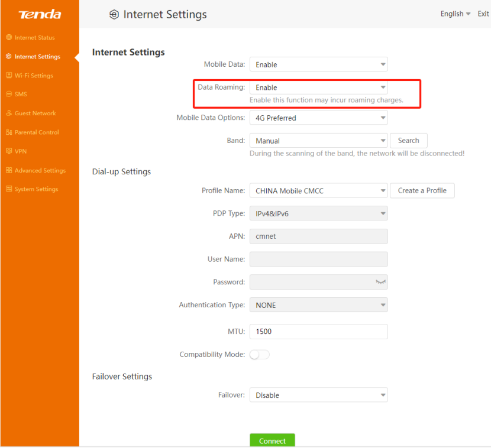Click the SMS sidebar icon

9,95
